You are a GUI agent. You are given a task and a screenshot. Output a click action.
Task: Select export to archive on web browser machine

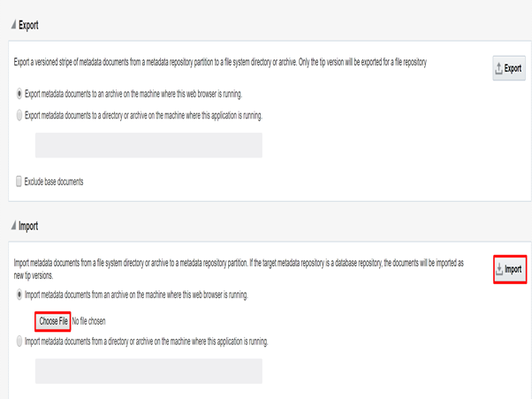coord(19,94)
